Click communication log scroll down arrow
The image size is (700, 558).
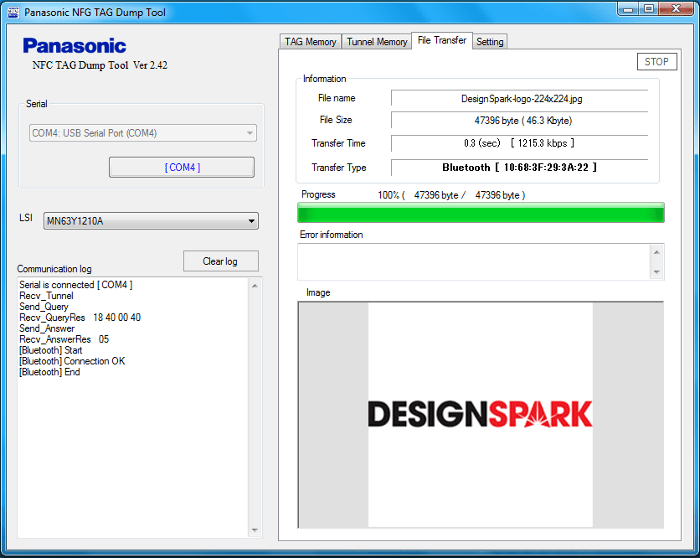(x=254, y=530)
